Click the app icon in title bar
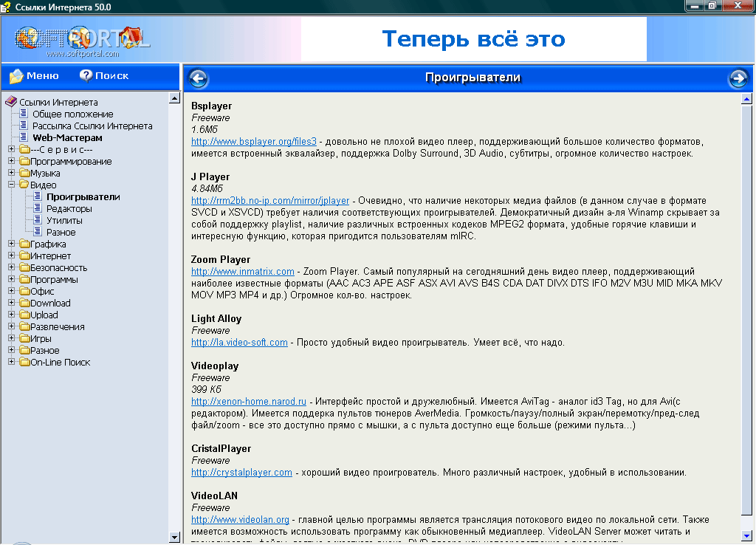Screen dimensions: 756x545 (x=6, y=7)
